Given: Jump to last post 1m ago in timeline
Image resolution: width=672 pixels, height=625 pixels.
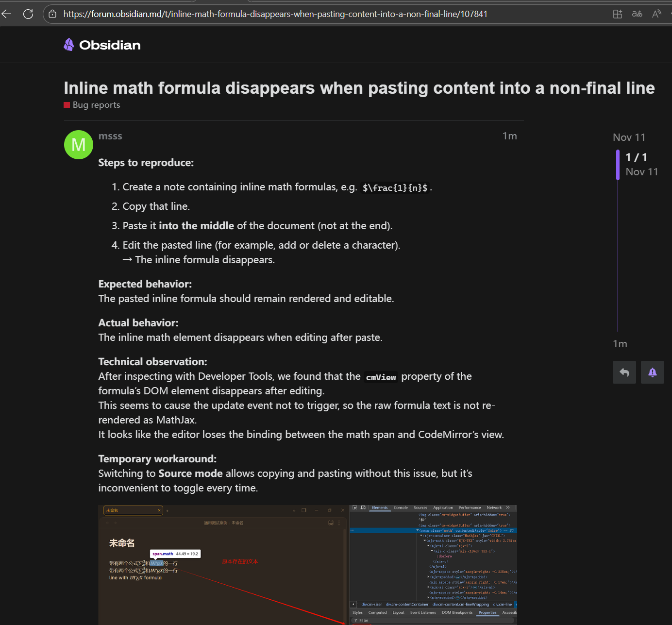Looking at the screenshot, I should (620, 344).
